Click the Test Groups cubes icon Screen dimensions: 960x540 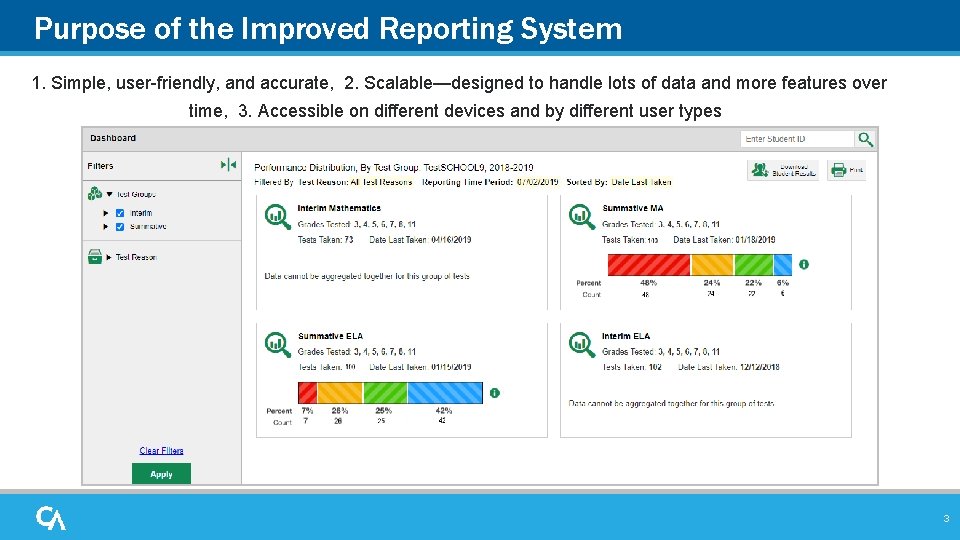tap(95, 194)
